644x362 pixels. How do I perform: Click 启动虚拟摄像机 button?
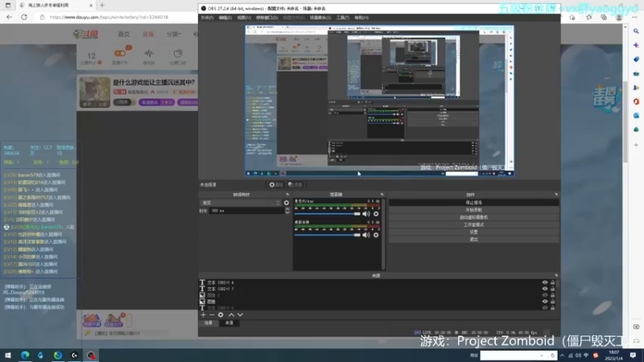point(473,217)
